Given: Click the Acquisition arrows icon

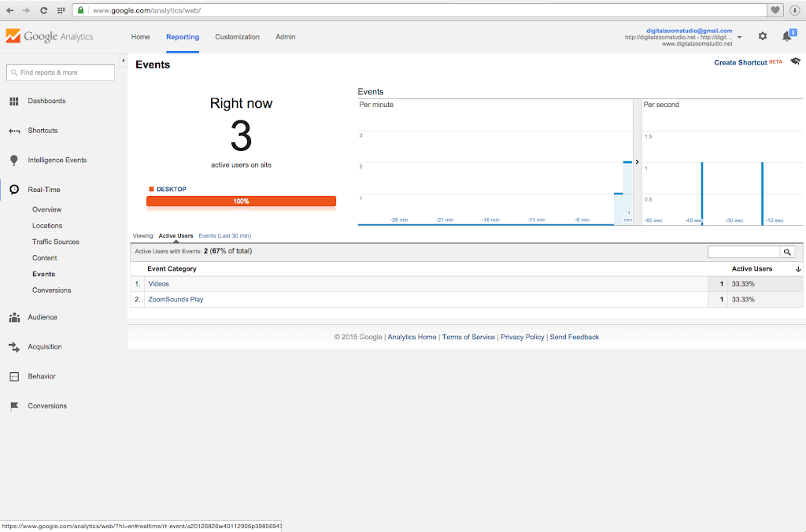Looking at the screenshot, I should (14, 347).
